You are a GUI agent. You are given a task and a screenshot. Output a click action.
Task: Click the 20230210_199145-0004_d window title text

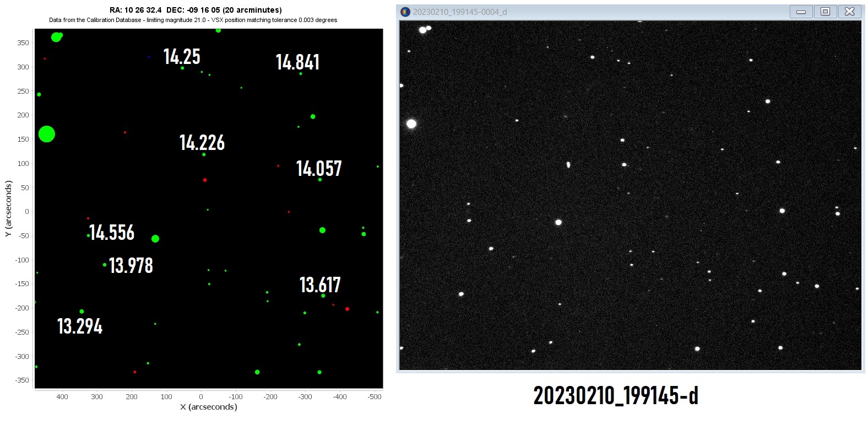[x=460, y=12]
